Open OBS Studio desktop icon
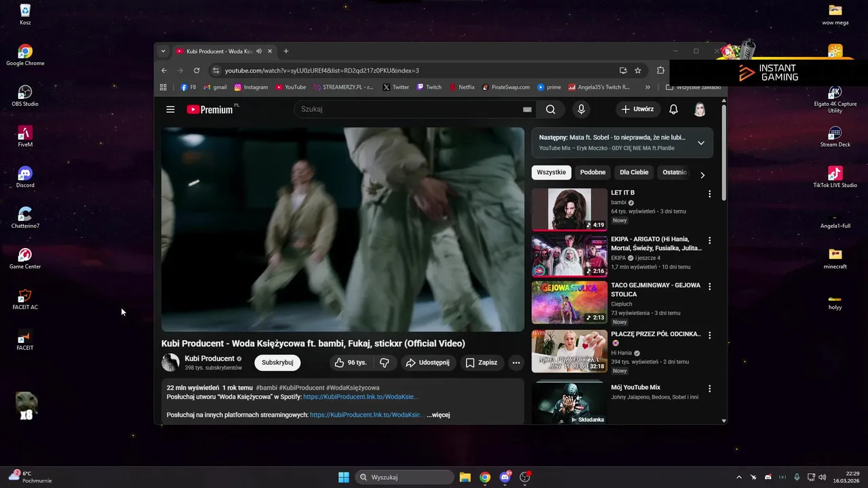 pos(25,96)
